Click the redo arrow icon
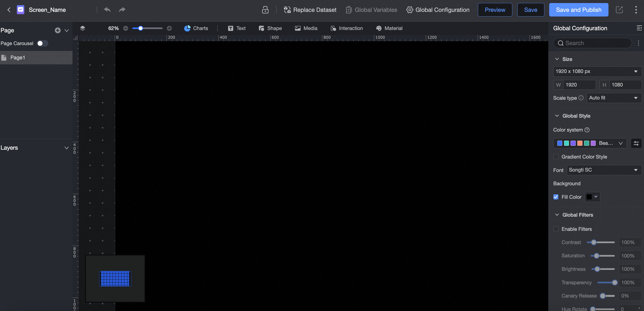The height and width of the screenshot is (311, 644). [122, 10]
